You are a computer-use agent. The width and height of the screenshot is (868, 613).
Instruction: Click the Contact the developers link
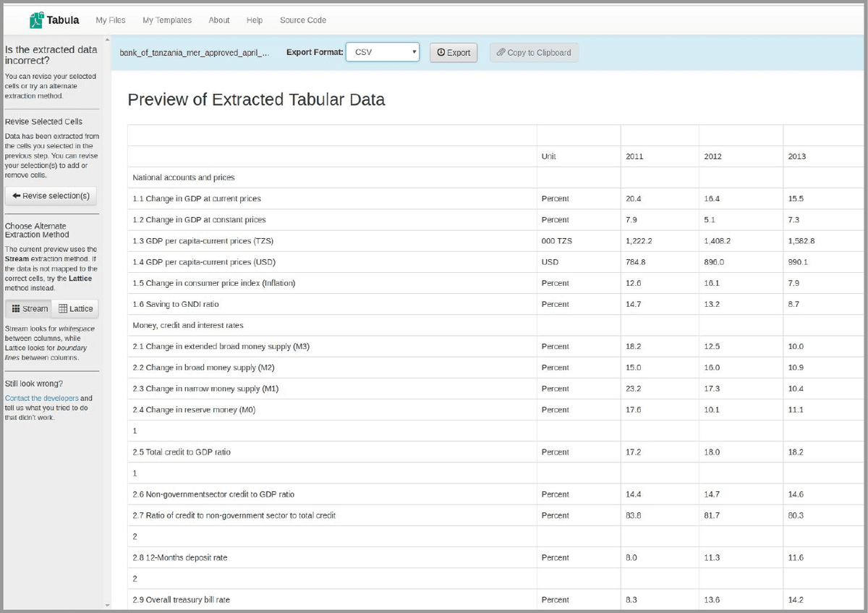point(42,398)
